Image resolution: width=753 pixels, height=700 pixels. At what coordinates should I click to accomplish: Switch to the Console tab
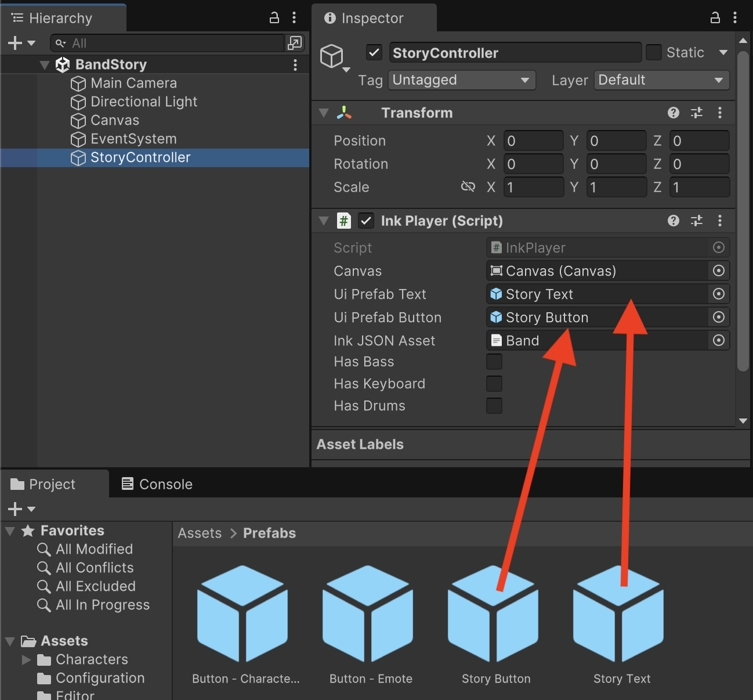[x=157, y=484]
